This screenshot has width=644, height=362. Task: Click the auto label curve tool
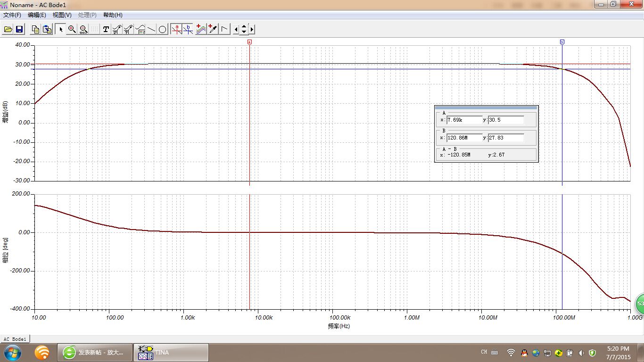click(x=117, y=29)
